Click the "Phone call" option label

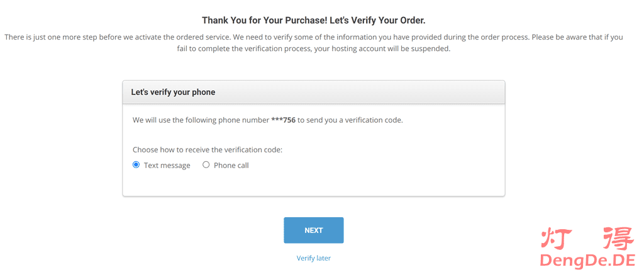coord(231,166)
